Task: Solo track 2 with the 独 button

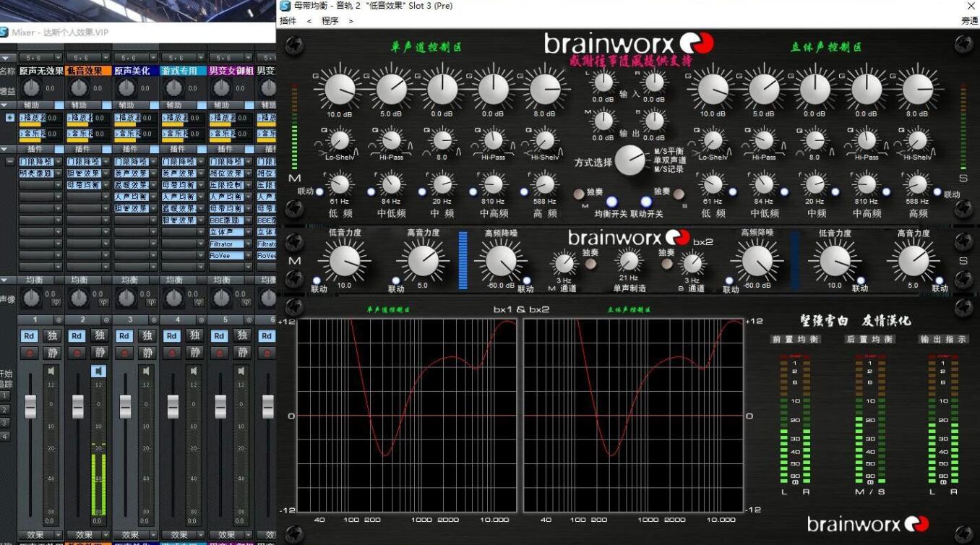Action: [x=100, y=335]
